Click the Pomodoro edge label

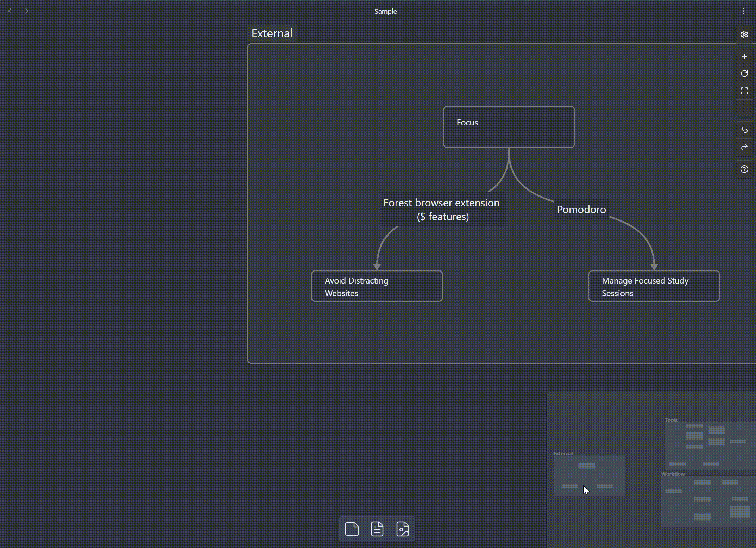point(581,210)
